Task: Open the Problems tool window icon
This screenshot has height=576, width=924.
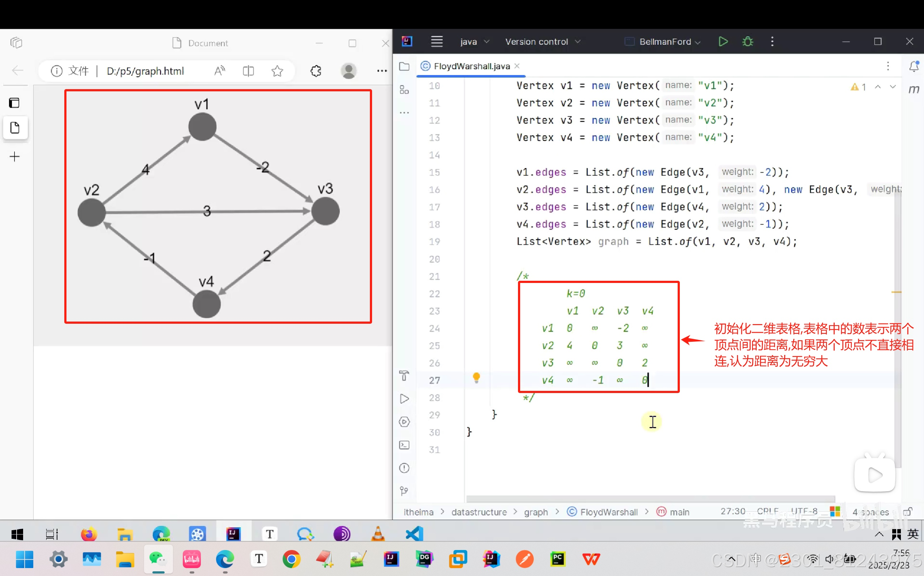Action: click(x=404, y=468)
